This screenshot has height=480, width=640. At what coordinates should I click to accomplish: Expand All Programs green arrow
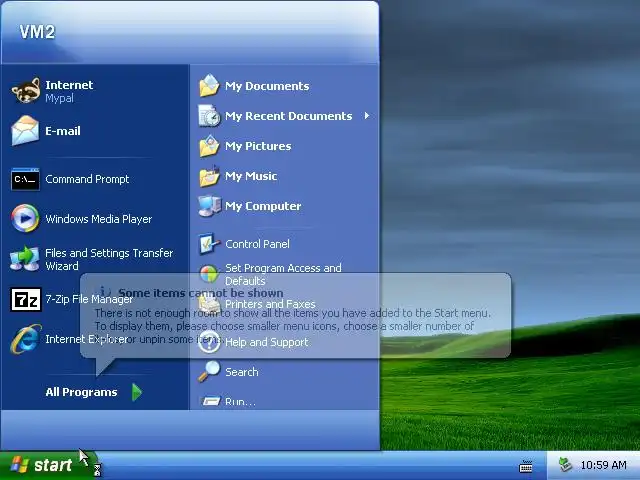point(137,392)
